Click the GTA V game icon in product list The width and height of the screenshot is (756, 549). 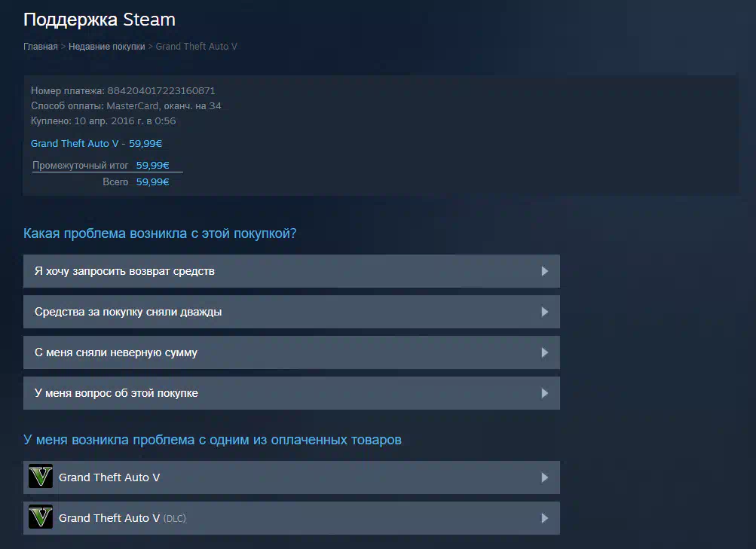tap(41, 477)
